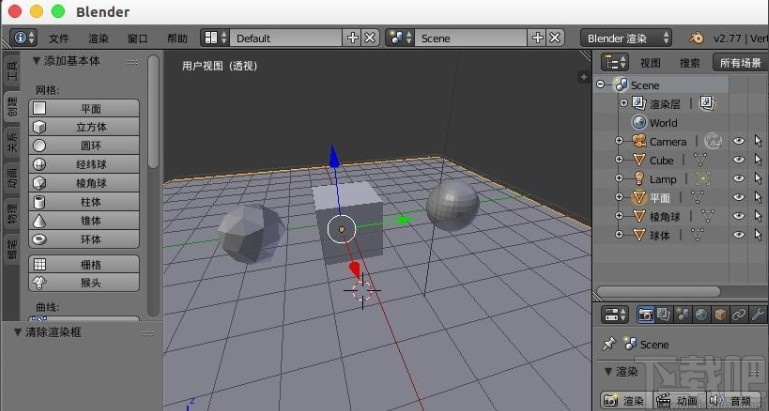
Task: Click the green Y-axis manipulator arrow
Action: [404, 220]
